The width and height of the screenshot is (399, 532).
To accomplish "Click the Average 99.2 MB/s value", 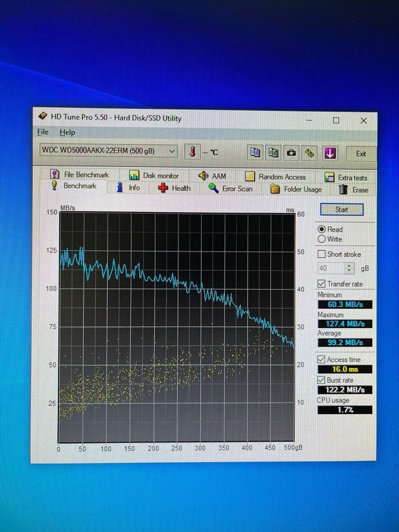I will pyautogui.click(x=345, y=342).
